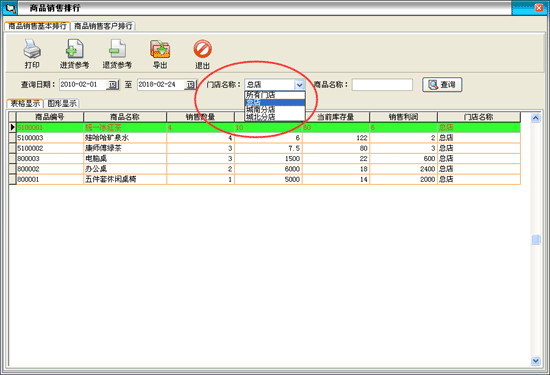The height and width of the screenshot is (375, 550).
Task: Click the 导出 export icon
Action: [160, 49]
